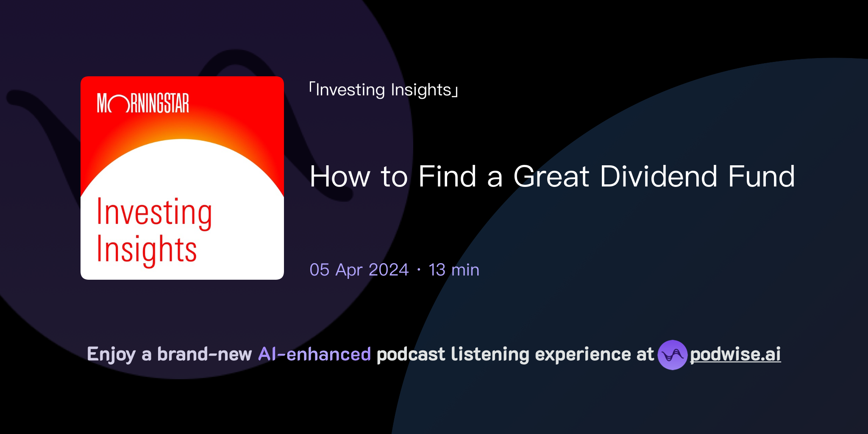Click the '13 min' duration label

[453, 270]
